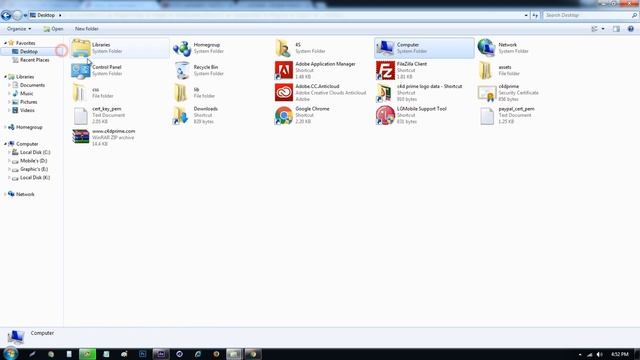Open the Videos library

(x=27, y=110)
